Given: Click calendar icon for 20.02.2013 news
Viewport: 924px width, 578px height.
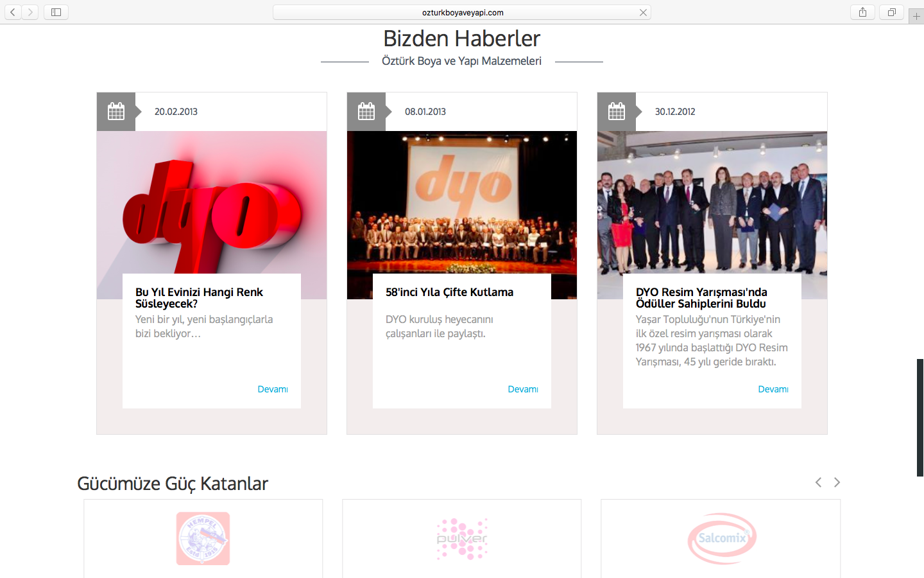Looking at the screenshot, I should [x=116, y=111].
